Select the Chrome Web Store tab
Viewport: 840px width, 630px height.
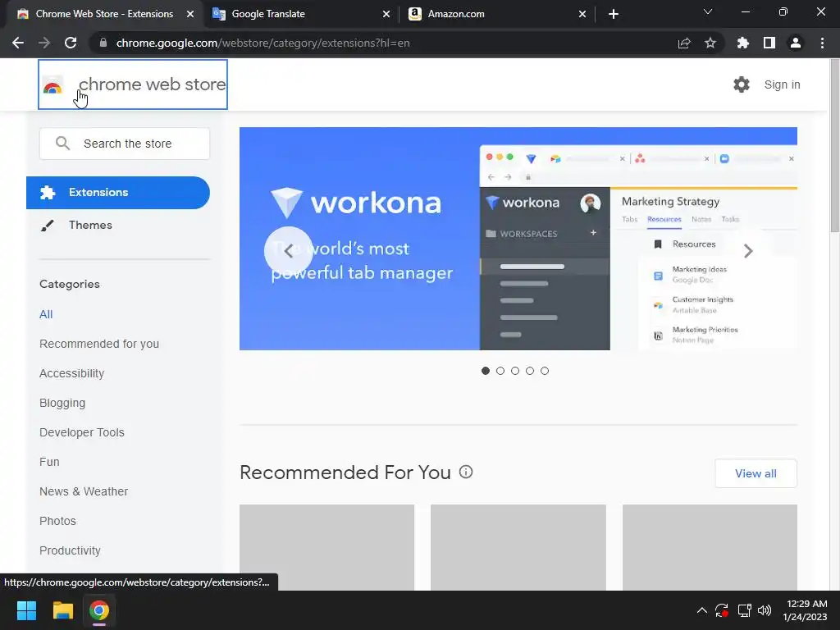tap(104, 14)
